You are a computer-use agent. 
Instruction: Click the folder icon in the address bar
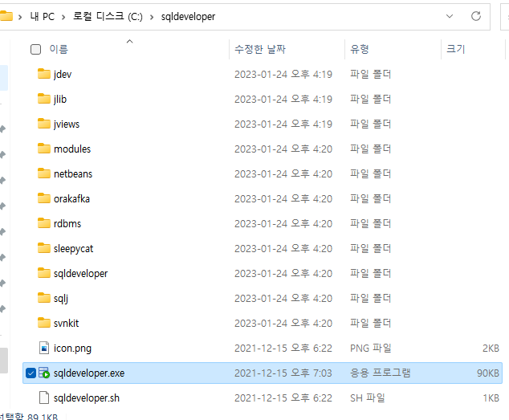[x=6, y=16]
